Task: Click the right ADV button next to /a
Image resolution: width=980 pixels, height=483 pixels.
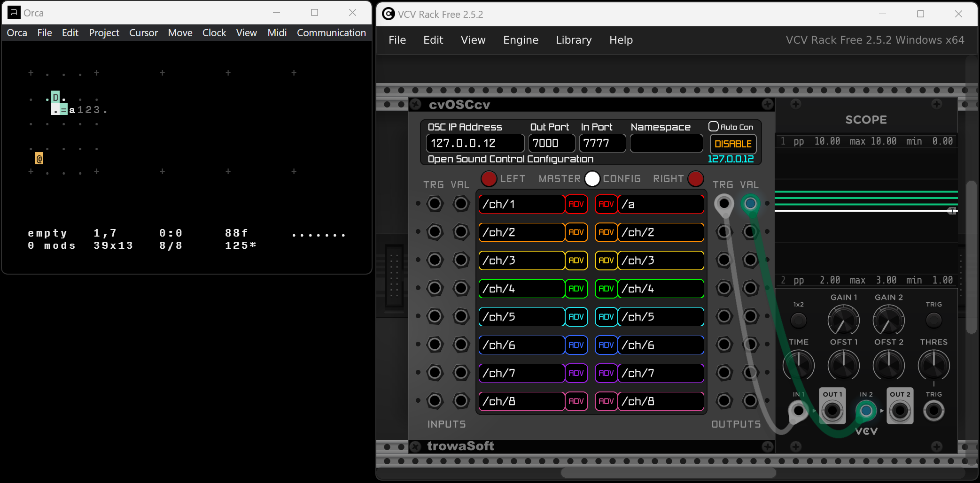Action: coord(606,204)
